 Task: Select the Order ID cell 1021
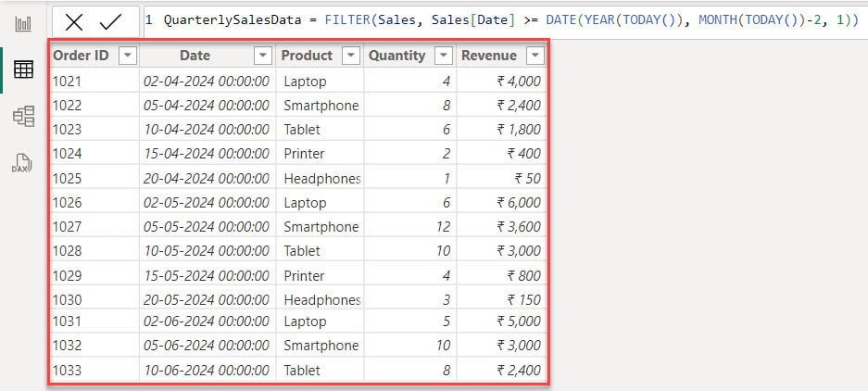click(94, 82)
